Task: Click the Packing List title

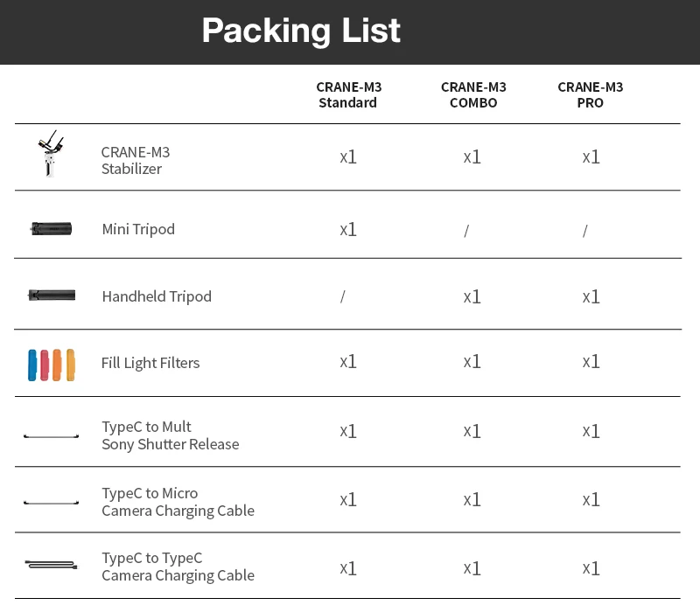Action: (300, 31)
